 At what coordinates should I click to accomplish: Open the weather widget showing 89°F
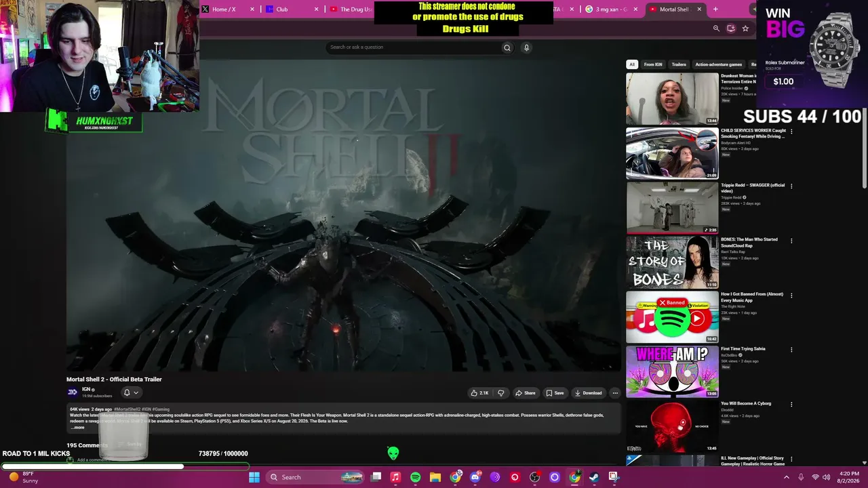[24, 477]
